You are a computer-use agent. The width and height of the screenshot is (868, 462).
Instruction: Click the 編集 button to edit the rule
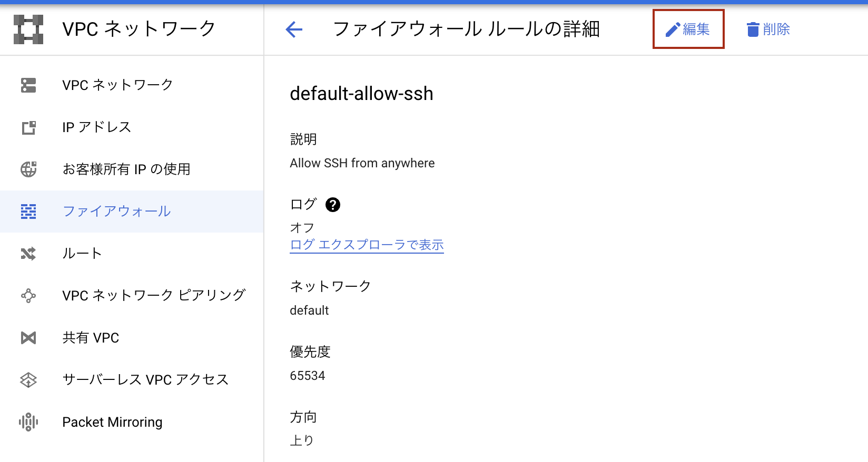pyautogui.click(x=688, y=29)
